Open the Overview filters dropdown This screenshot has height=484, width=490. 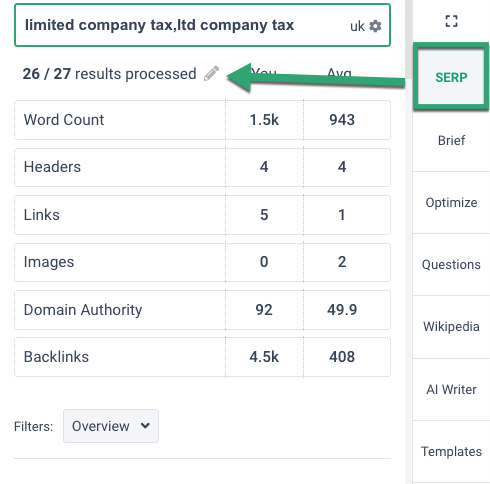pyautogui.click(x=111, y=426)
